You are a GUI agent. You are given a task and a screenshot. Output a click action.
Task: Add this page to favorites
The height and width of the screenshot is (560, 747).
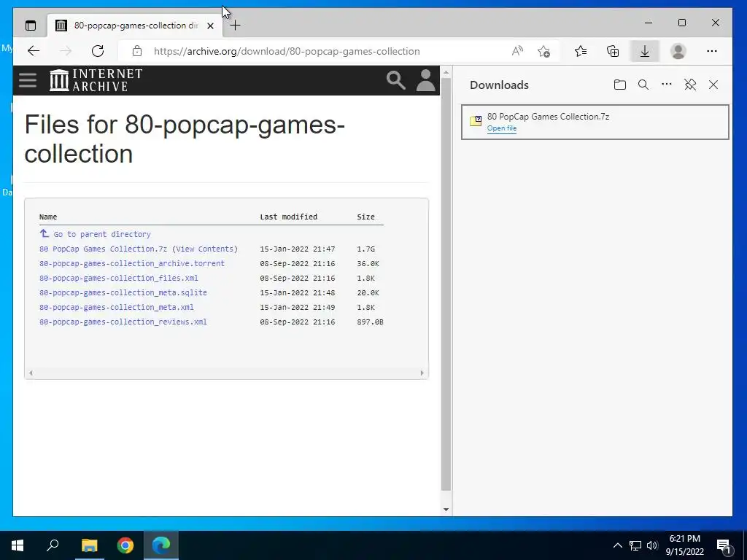point(543,51)
